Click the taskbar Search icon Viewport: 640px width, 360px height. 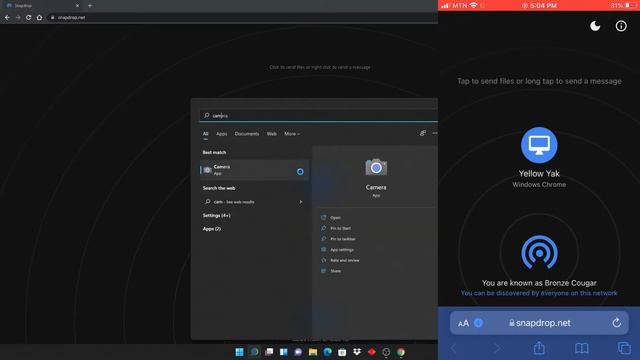click(254, 352)
